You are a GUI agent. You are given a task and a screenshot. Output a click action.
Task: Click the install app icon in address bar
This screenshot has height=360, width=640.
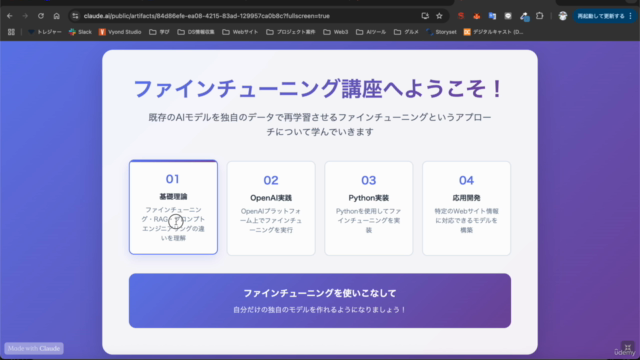pos(425,16)
